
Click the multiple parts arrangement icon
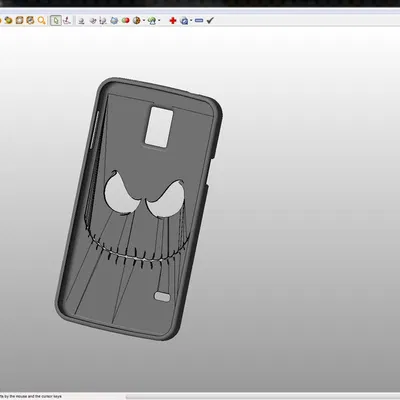point(103,21)
